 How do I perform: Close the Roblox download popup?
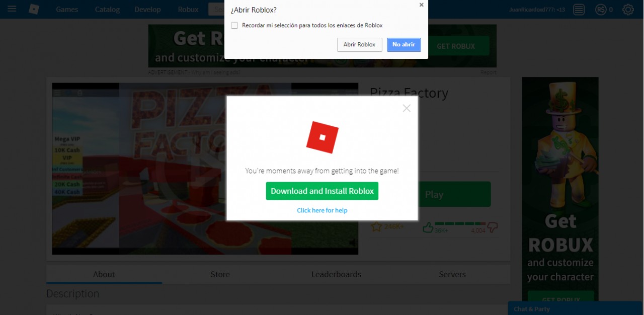point(407,108)
